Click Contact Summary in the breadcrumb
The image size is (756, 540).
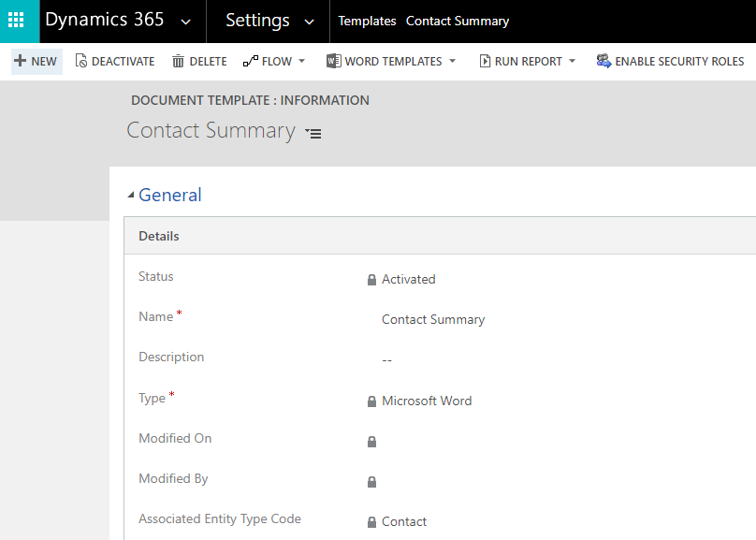coord(458,21)
